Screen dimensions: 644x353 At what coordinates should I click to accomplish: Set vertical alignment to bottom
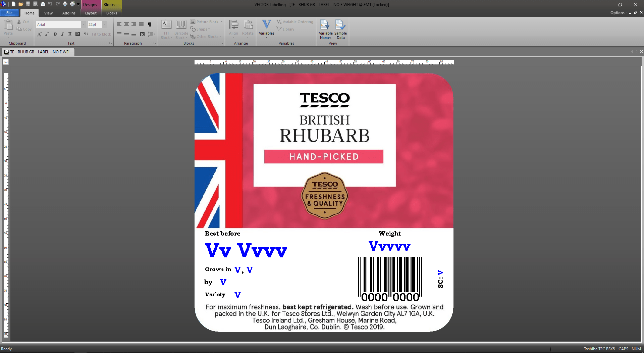(134, 34)
